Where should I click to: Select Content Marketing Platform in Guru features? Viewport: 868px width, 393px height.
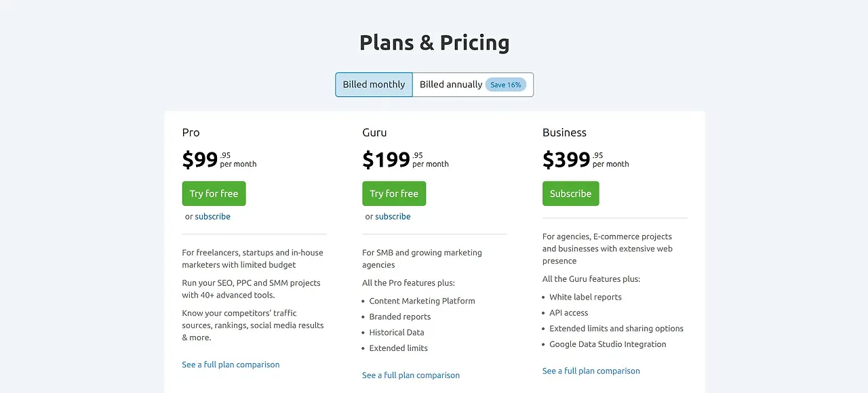click(422, 301)
